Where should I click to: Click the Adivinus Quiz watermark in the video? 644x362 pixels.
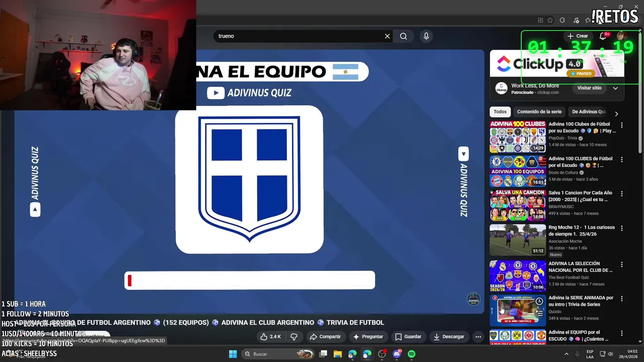[x=473, y=299]
